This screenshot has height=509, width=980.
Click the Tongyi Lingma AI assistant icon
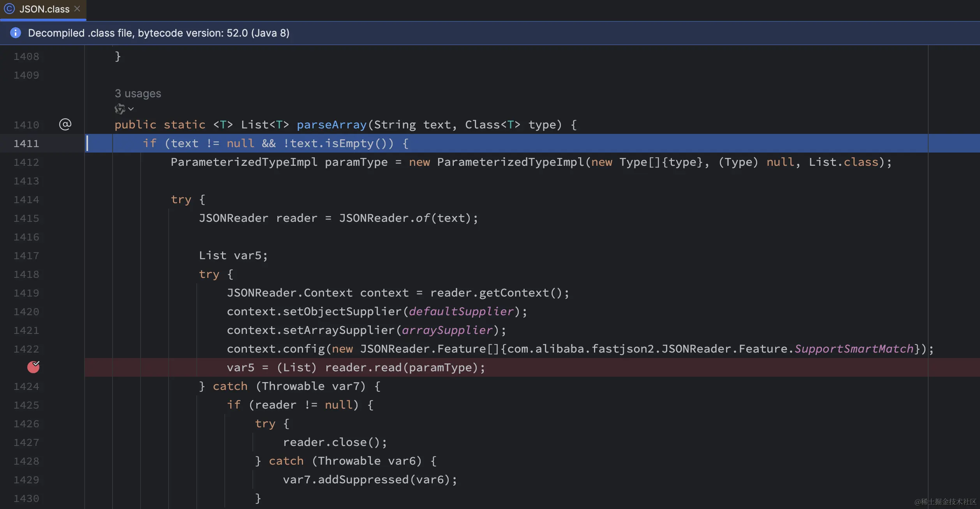(x=120, y=109)
